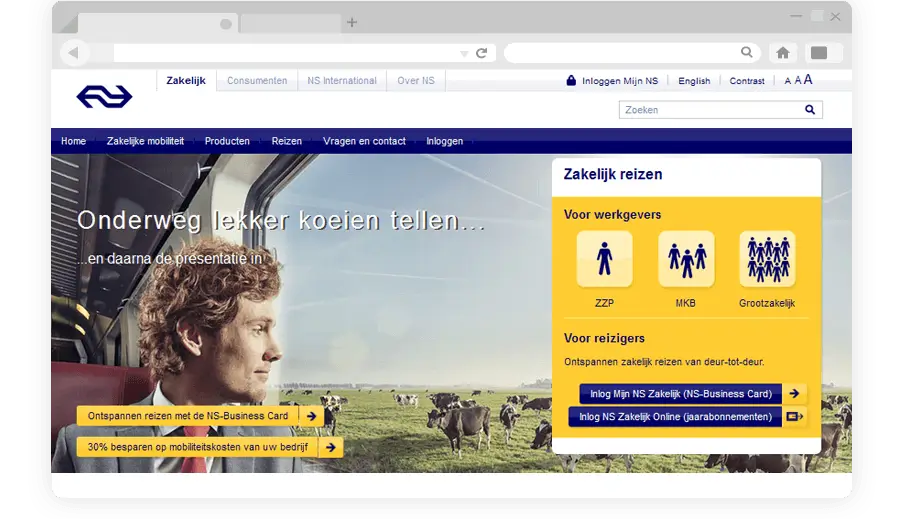
Task: Toggle the Contrast mode link
Action: click(x=747, y=81)
